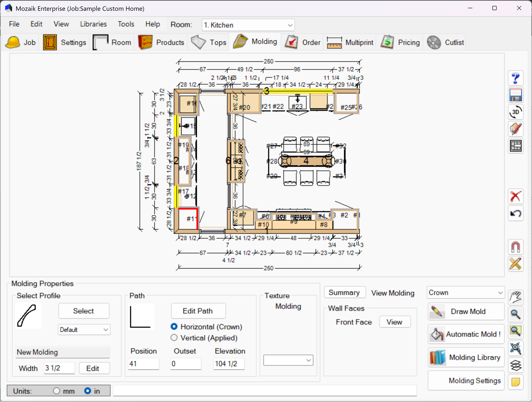Click the magnifying glass zoom icon

pos(515,314)
